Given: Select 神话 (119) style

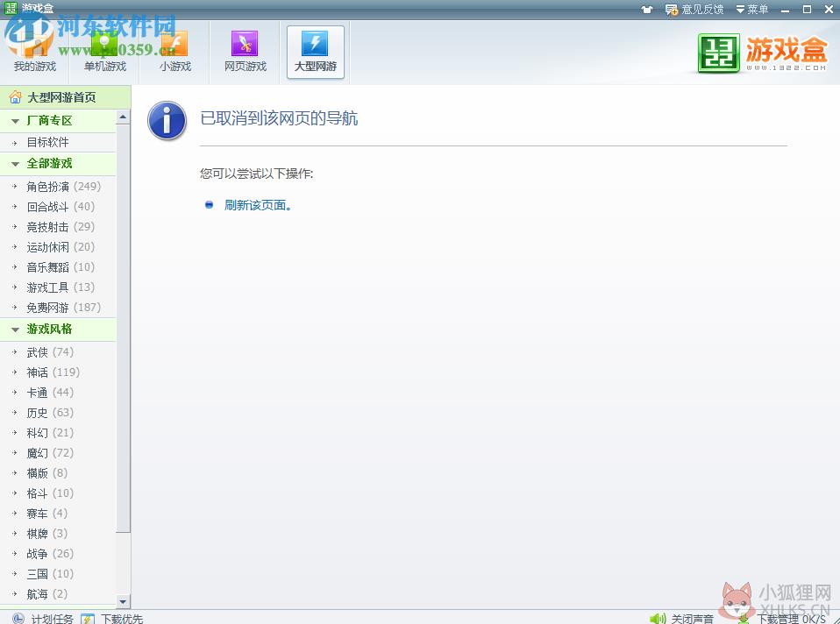Looking at the screenshot, I should click(x=58, y=372).
